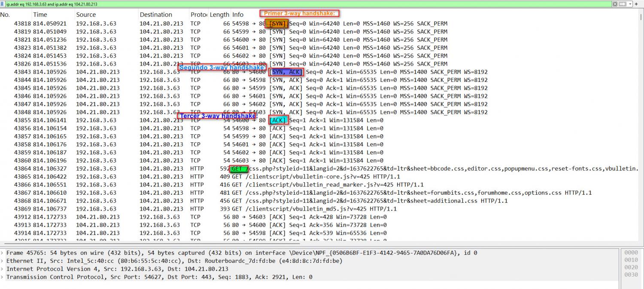
Task: Click the display filter bookmark icon
Action: [x=3, y=4]
